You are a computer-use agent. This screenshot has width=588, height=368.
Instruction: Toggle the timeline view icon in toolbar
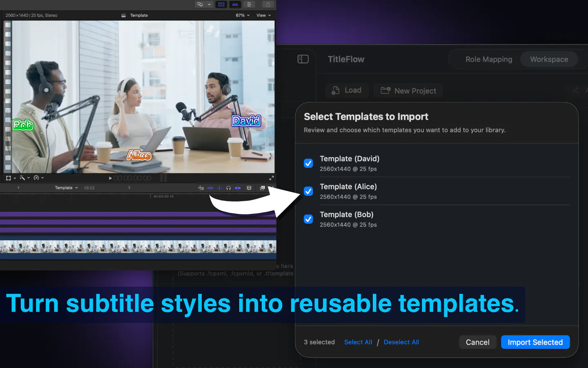pos(235,4)
